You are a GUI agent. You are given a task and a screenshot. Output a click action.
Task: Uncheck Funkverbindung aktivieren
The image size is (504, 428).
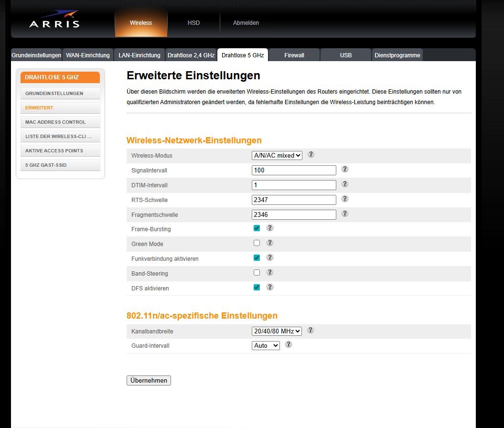(257, 257)
